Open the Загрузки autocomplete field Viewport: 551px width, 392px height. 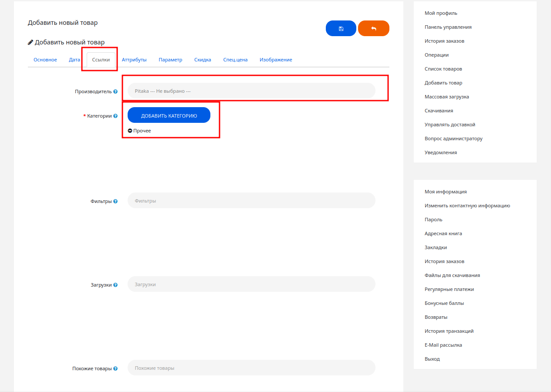coord(251,284)
